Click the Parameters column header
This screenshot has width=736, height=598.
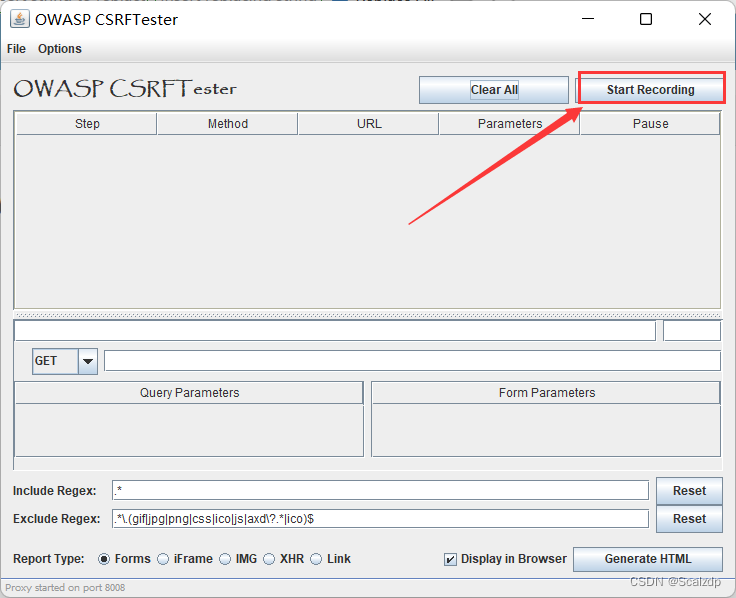point(509,123)
